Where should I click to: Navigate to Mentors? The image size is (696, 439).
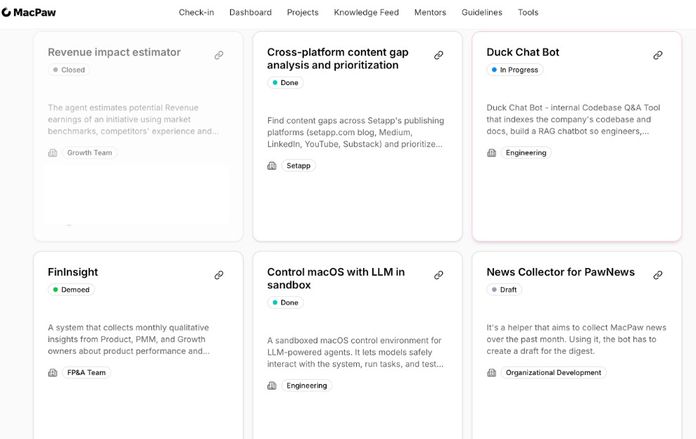pyautogui.click(x=430, y=12)
